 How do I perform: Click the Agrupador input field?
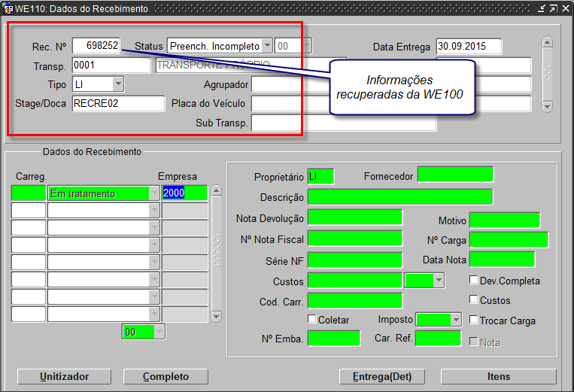pos(290,84)
